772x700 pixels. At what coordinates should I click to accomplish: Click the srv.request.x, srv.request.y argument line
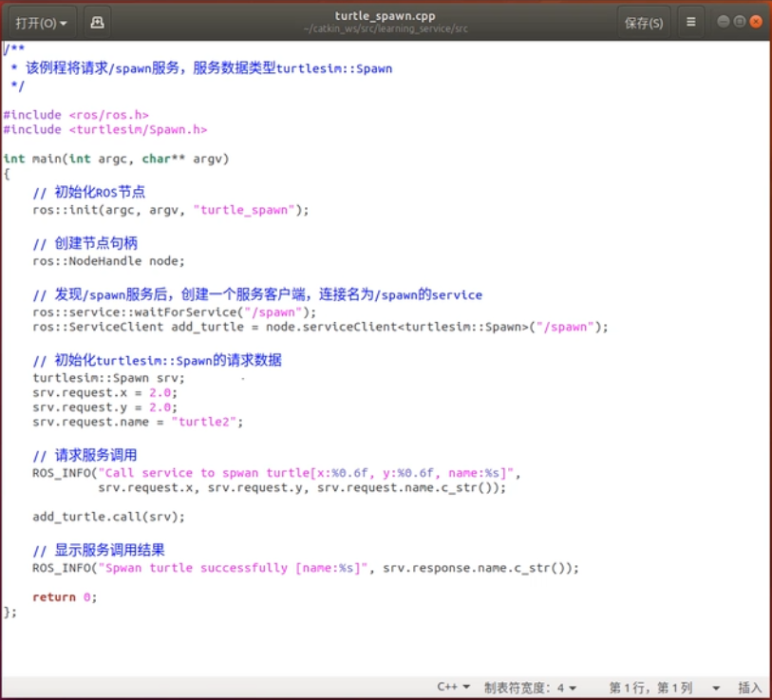(x=302, y=487)
